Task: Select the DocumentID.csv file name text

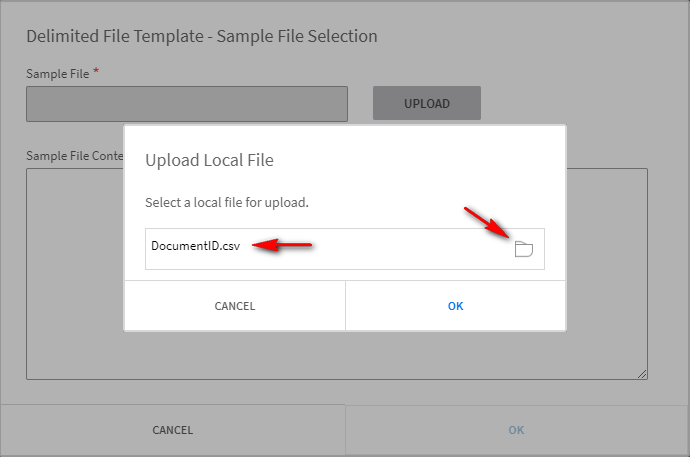Action: tap(196, 245)
